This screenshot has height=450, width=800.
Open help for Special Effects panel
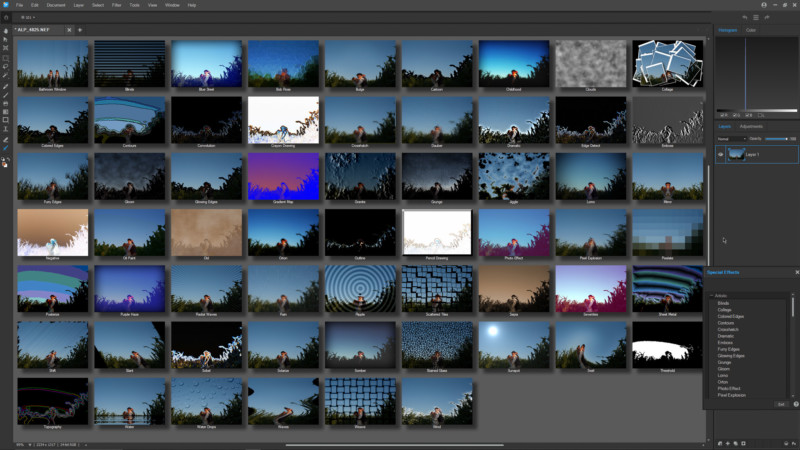(796, 404)
